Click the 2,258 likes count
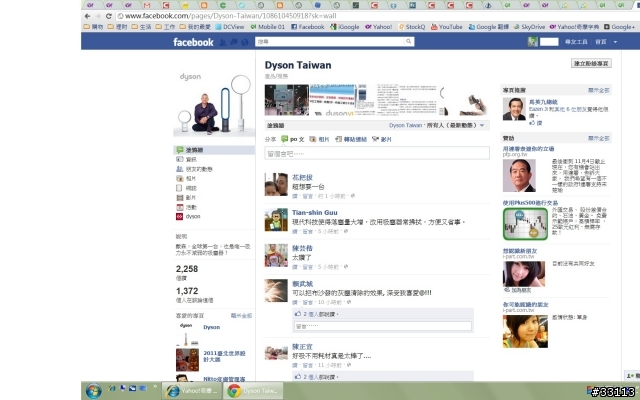This screenshot has height=400, width=640. [187, 269]
